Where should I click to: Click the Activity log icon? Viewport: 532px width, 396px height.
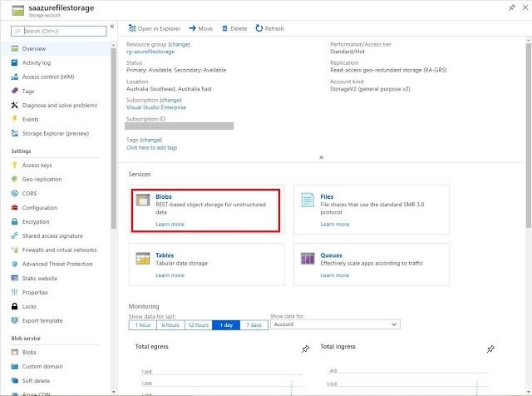[x=14, y=63]
